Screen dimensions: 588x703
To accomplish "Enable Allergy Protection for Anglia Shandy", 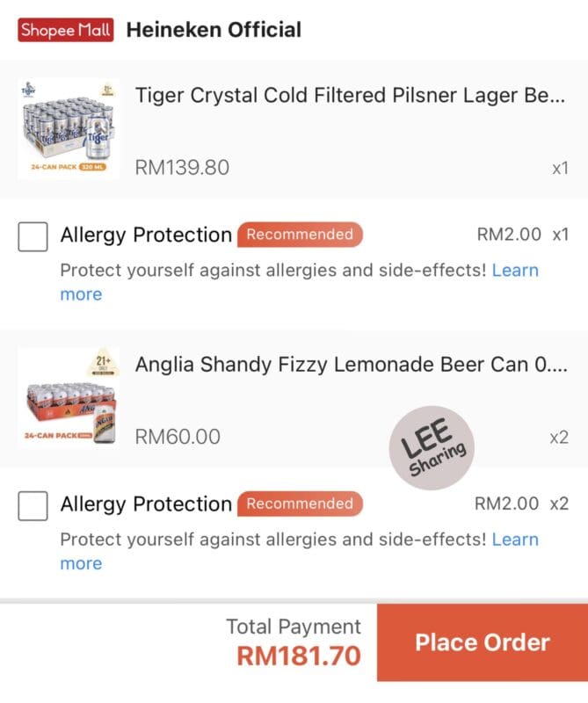I will click(33, 506).
